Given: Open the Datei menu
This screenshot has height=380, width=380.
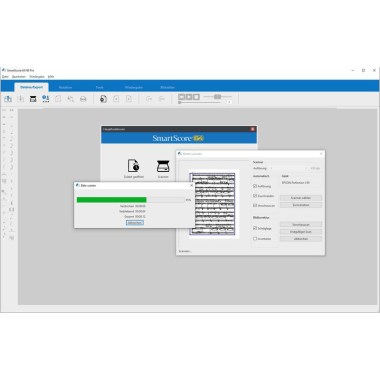Looking at the screenshot, I should pyautogui.click(x=5, y=77).
